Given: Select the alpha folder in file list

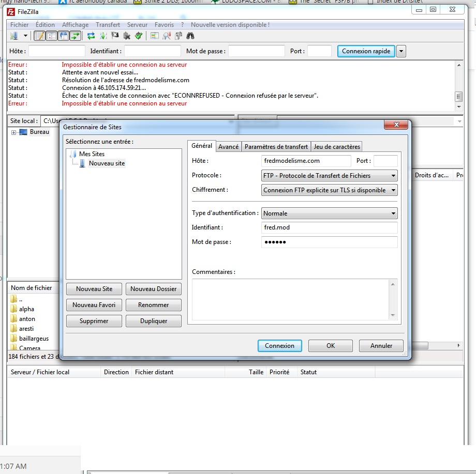Looking at the screenshot, I should [26, 309].
